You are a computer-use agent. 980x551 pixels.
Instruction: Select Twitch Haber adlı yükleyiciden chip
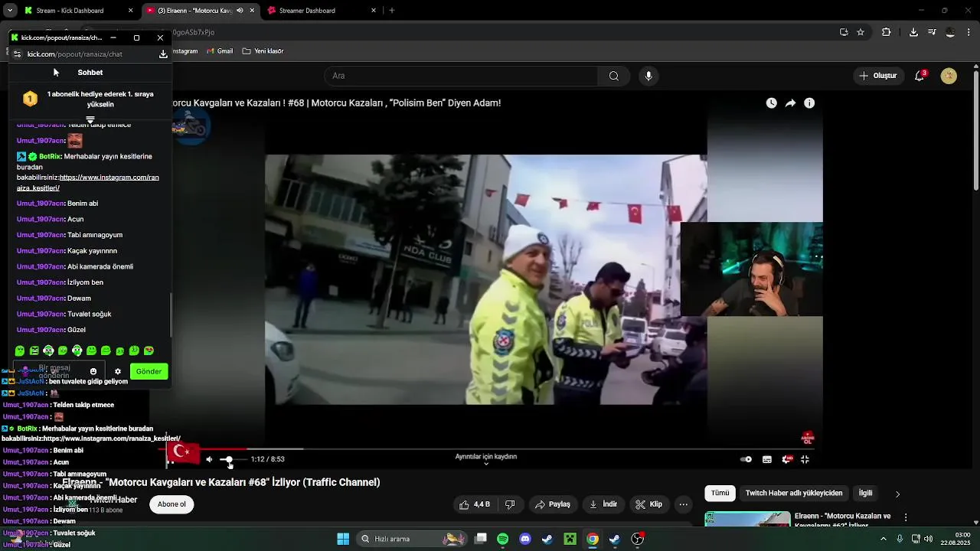click(794, 494)
